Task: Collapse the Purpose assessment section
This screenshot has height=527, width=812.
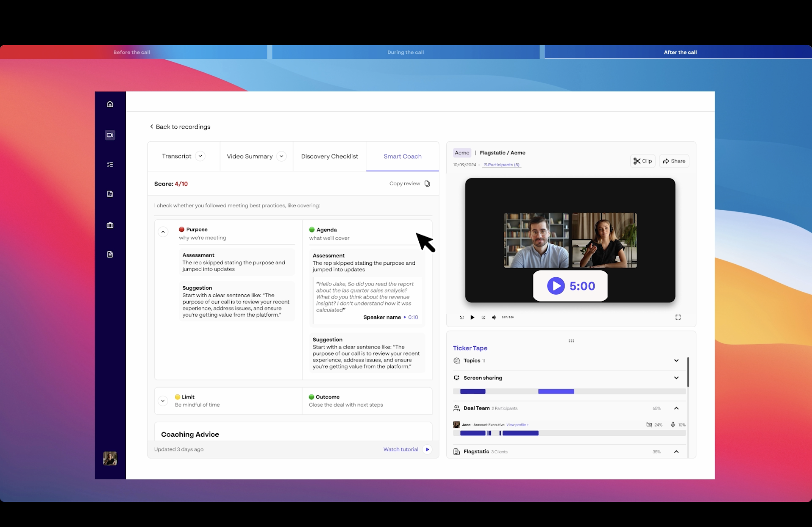Action: point(163,232)
